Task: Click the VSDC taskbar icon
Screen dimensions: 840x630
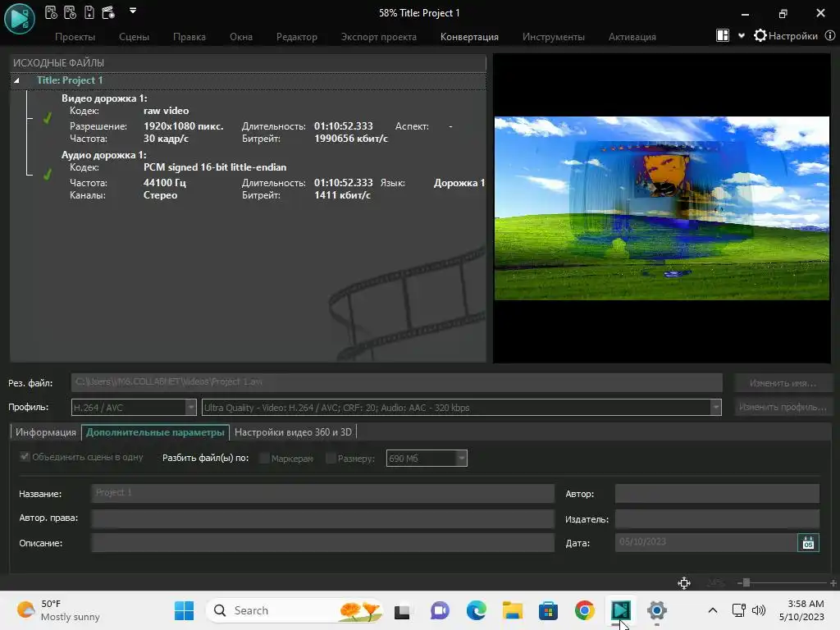Action: click(x=621, y=610)
